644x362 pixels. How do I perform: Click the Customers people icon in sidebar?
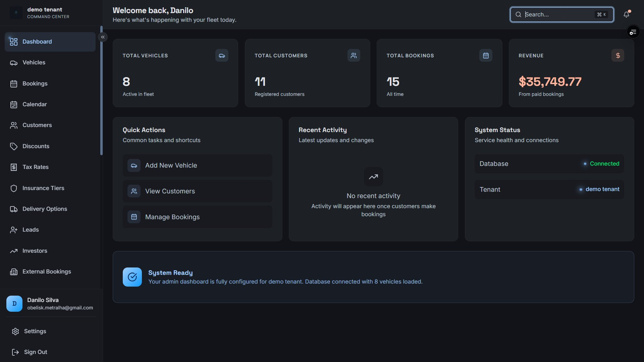pos(14,125)
